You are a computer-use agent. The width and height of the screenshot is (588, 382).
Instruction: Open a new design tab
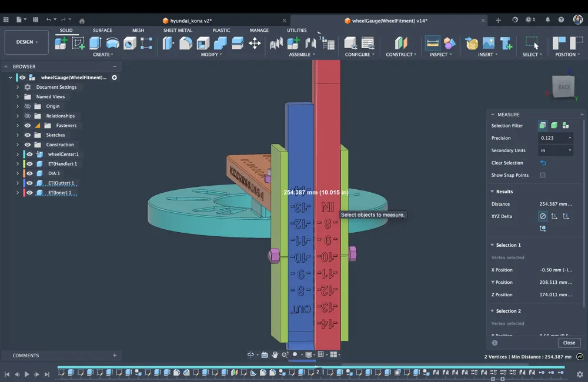pos(498,20)
